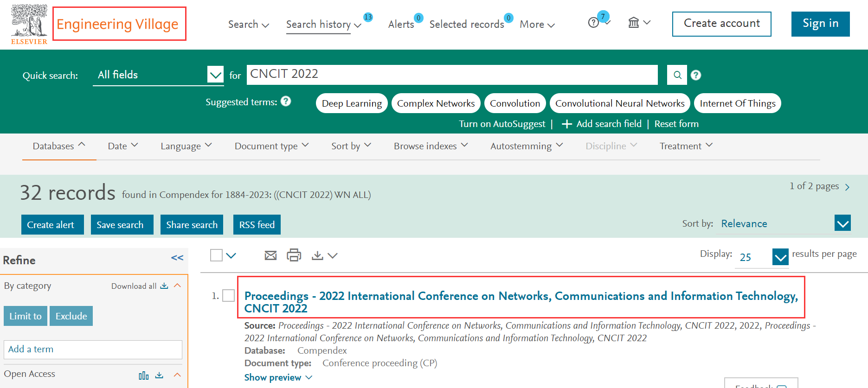Select Convolutional Neural Networks suggested term
The width and height of the screenshot is (868, 388).
(620, 103)
